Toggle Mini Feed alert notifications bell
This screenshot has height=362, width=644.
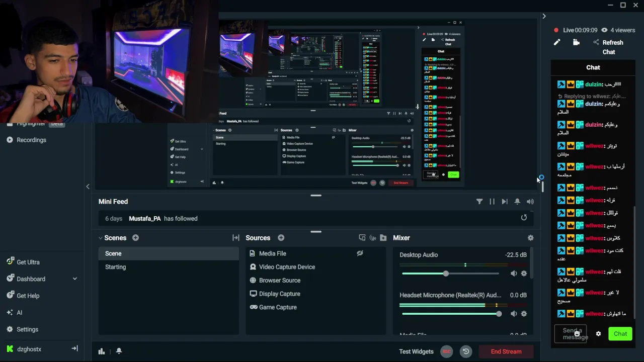point(517,202)
